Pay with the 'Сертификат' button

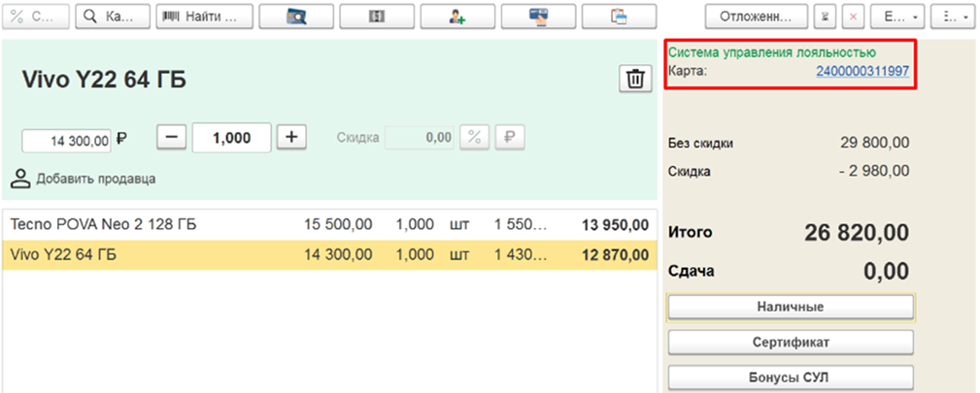[x=791, y=343]
